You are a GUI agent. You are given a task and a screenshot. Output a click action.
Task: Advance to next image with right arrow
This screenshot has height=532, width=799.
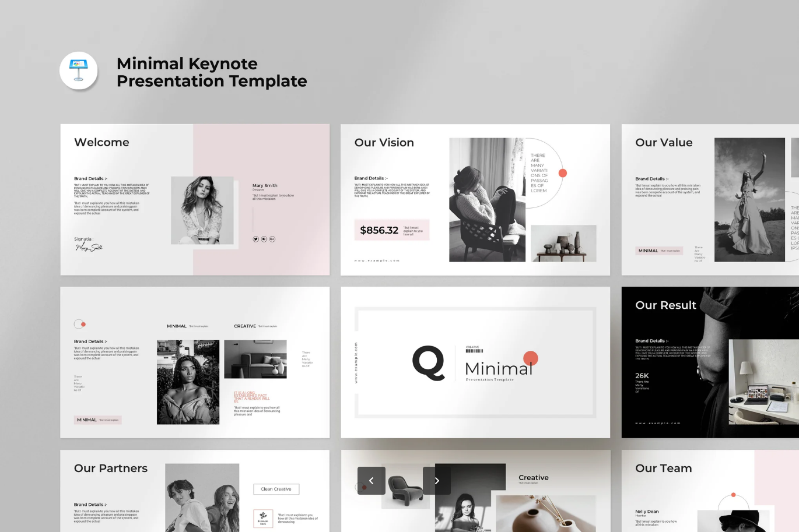437,481
